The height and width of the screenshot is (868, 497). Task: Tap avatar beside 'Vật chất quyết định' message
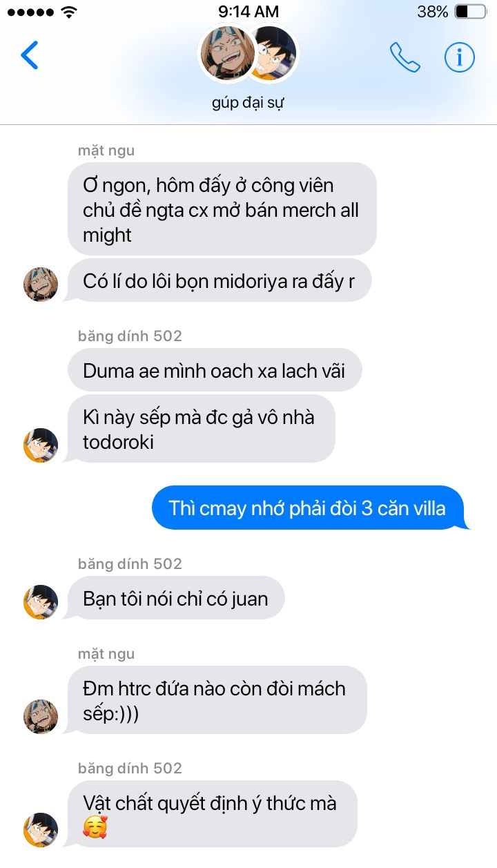tap(41, 830)
